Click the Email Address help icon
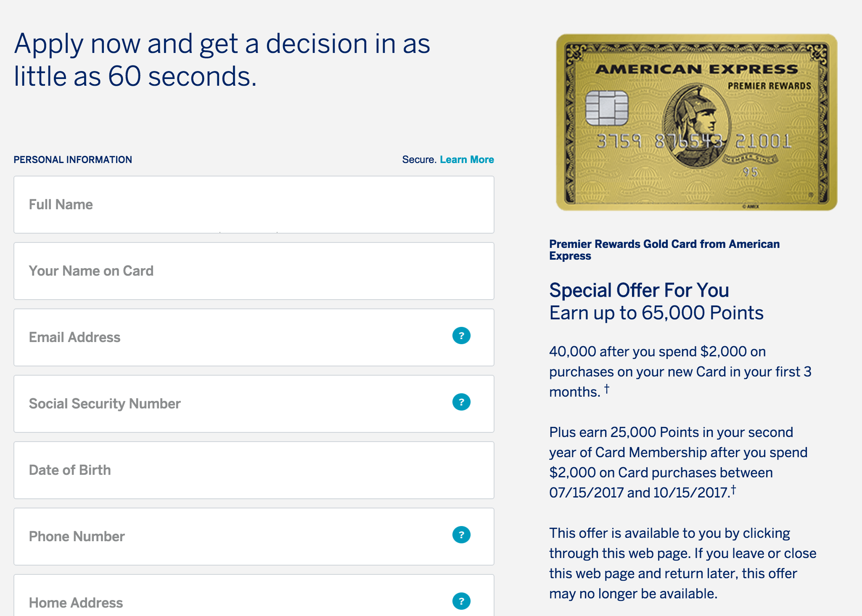 [461, 336]
